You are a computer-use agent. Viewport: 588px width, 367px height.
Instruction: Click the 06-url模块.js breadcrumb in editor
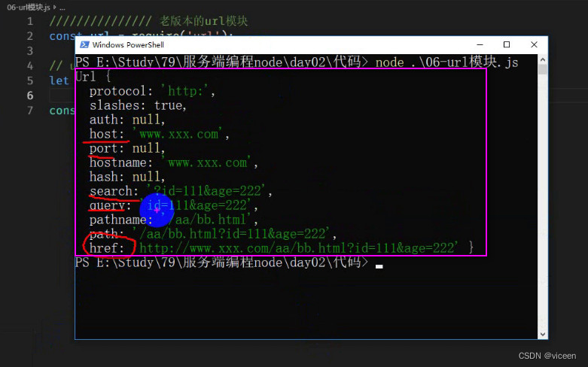tap(29, 7)
